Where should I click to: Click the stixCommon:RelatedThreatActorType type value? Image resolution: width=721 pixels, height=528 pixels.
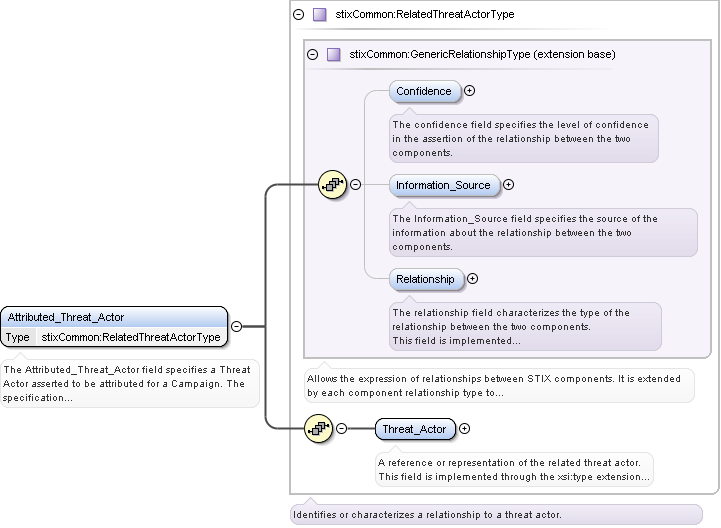(130, 338)
